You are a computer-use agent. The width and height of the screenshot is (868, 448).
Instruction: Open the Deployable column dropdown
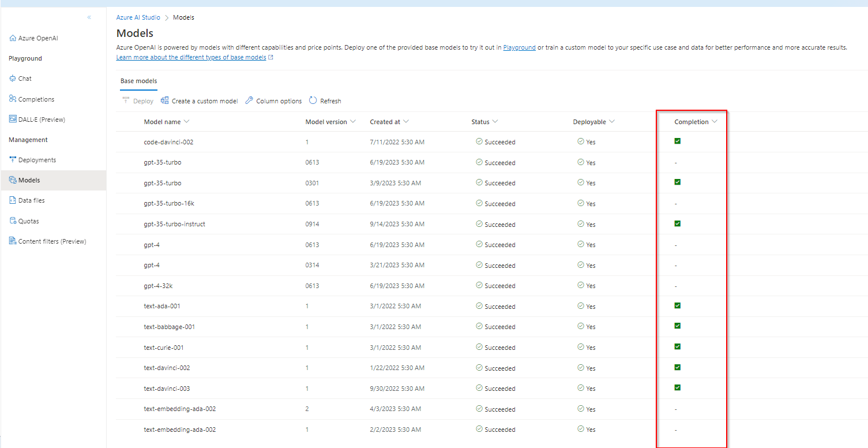612,122
